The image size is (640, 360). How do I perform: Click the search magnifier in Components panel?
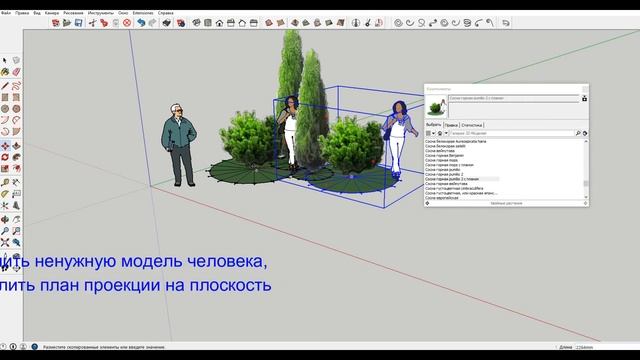[x=578, y=133]
